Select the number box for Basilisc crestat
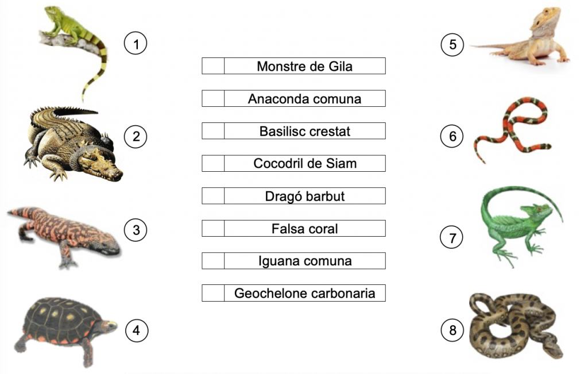 point(213,131)
